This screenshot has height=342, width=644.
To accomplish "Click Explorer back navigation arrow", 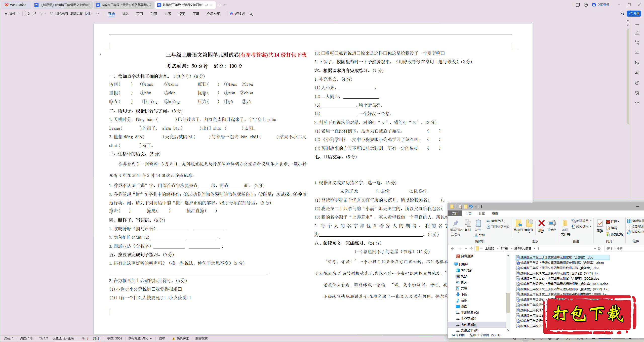I will tap(453, 248).
